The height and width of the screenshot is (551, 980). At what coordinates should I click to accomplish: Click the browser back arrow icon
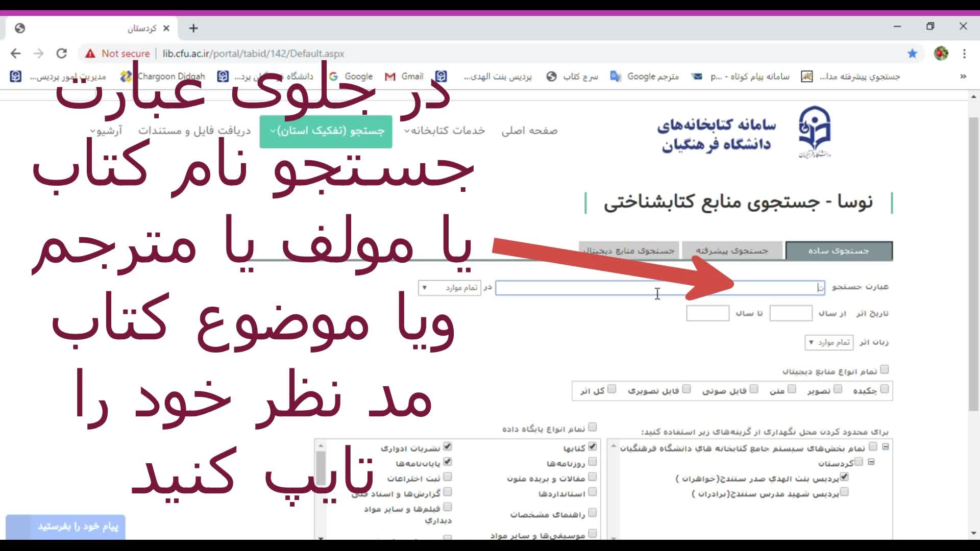tap(16, 54)
